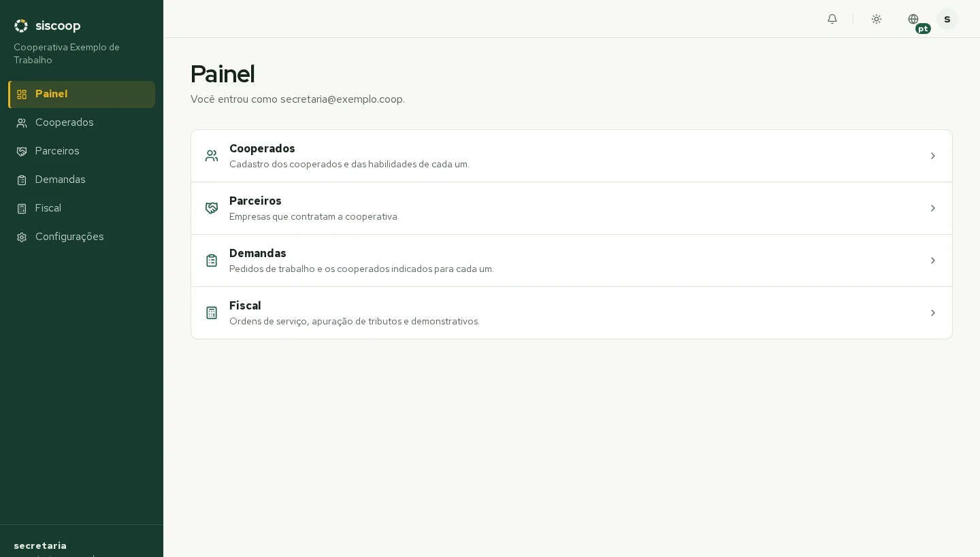Expand the Cooperados card chevron arrow
This screenshot has height=557, width=980.
[933, 156]
